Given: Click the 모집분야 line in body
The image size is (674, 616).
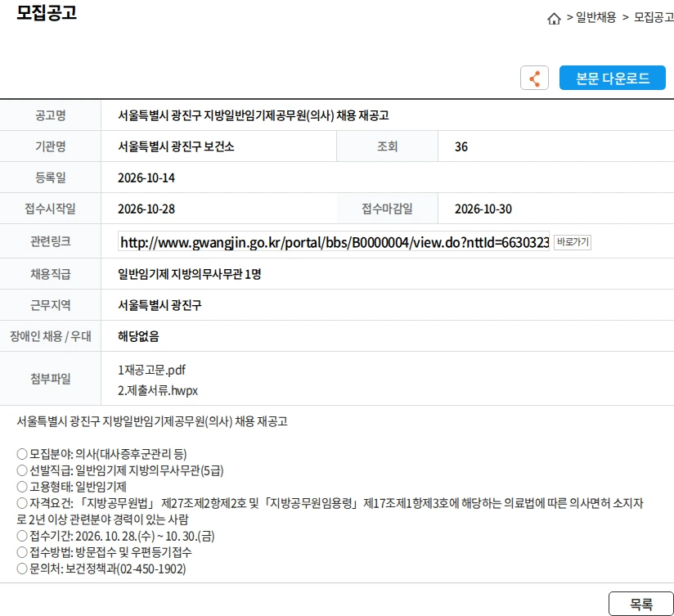Looking at the screenshot, I should pyautogui.click(x=101, y=454).
